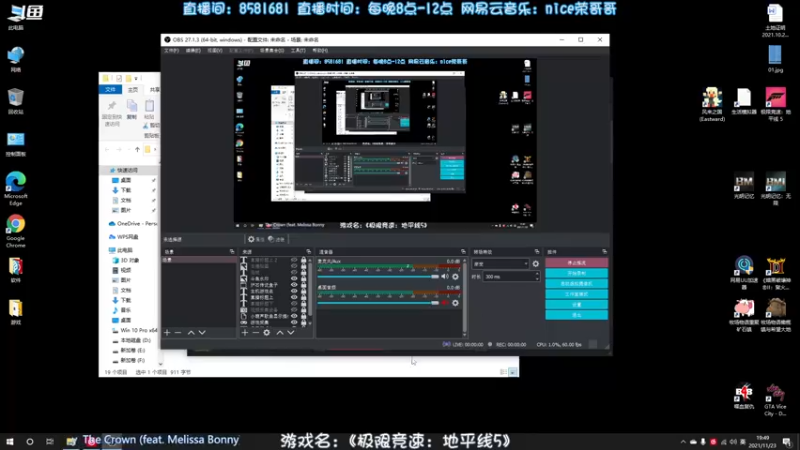
Task: Move source down in Sources panel
Action: 291,333
